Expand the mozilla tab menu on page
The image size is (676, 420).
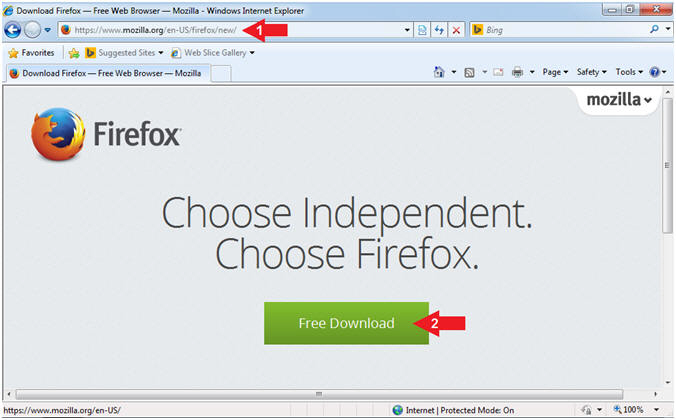[619, 100]
